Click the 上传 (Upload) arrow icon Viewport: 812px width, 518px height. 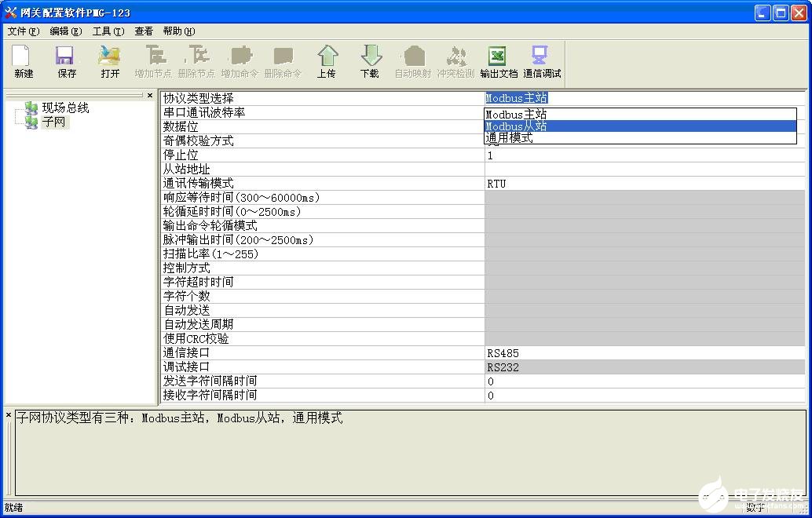pos(327,56)
